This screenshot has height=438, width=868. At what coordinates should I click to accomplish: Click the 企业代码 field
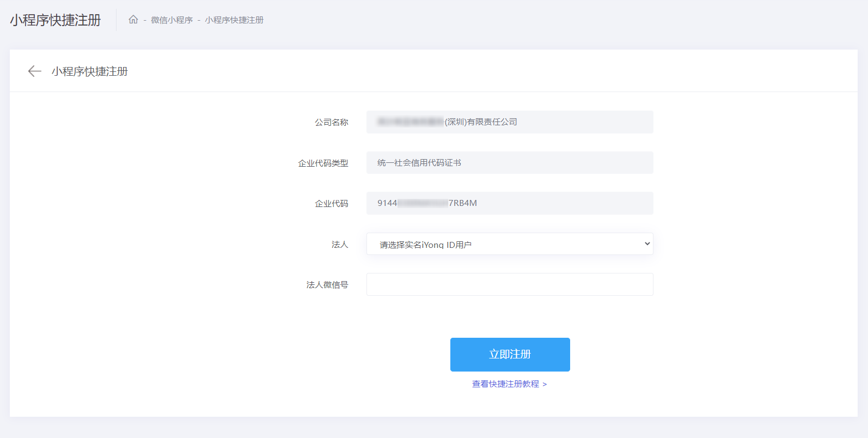[510, 203]
